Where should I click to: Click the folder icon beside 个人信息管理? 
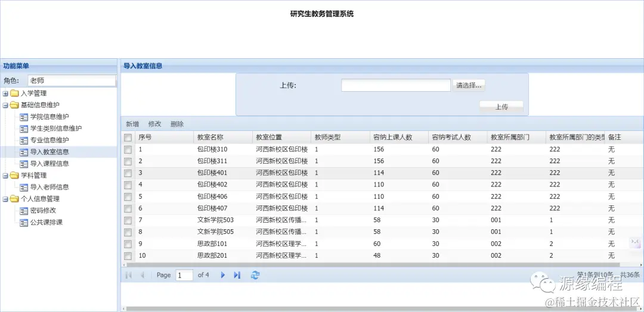pos(14,199)
